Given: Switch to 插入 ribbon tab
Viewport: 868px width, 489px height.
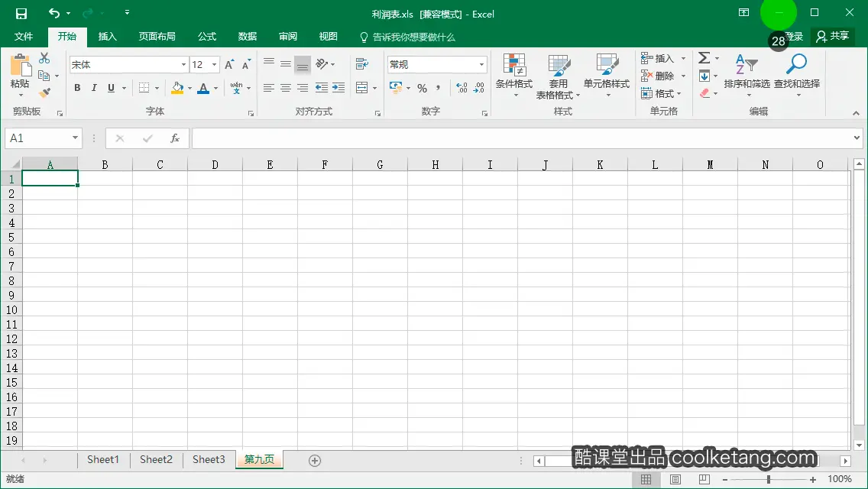Looking at the screenshot, I should point(108,37).
